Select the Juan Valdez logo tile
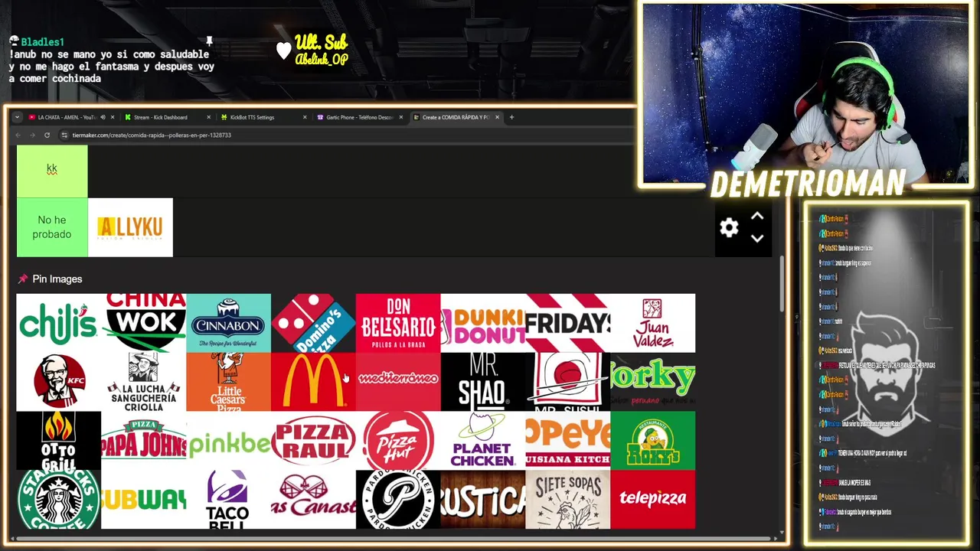Screen dimensions: 980x551 (653, 323)
